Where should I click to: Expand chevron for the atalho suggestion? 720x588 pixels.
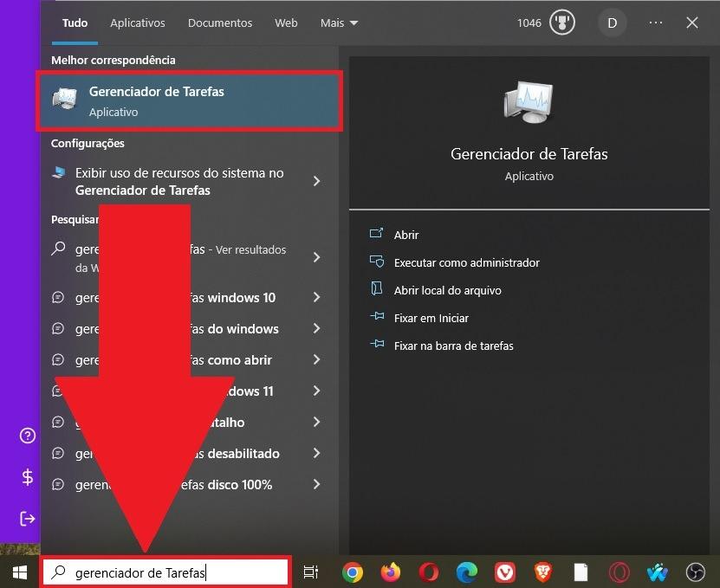click(316, 423)
